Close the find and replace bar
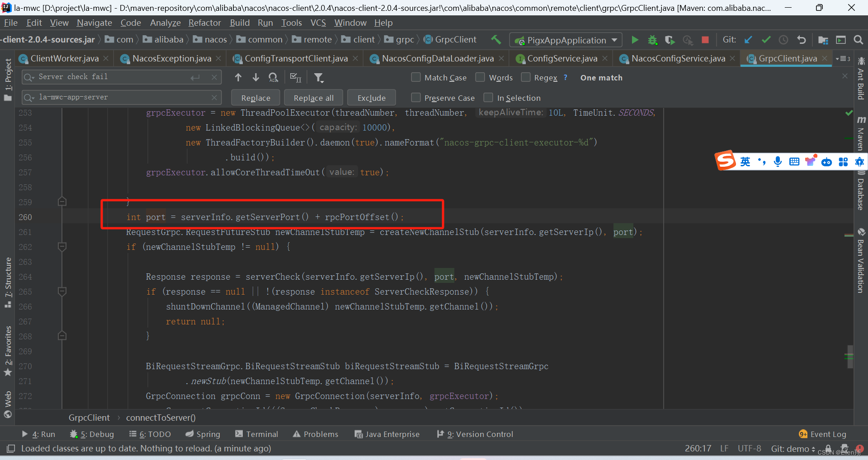The height and width of the screenshot is (460, 868). 845,76
